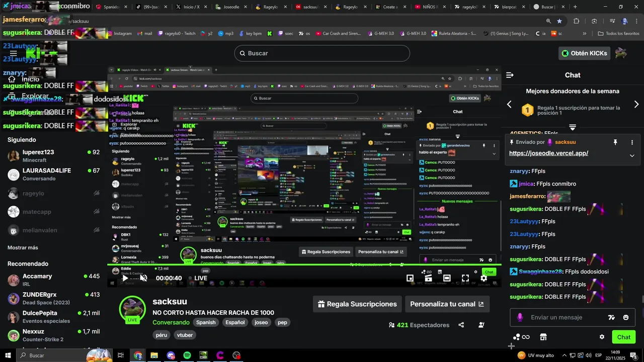Open Windows Start menu

pyautogui.click(x=8, y=355)
